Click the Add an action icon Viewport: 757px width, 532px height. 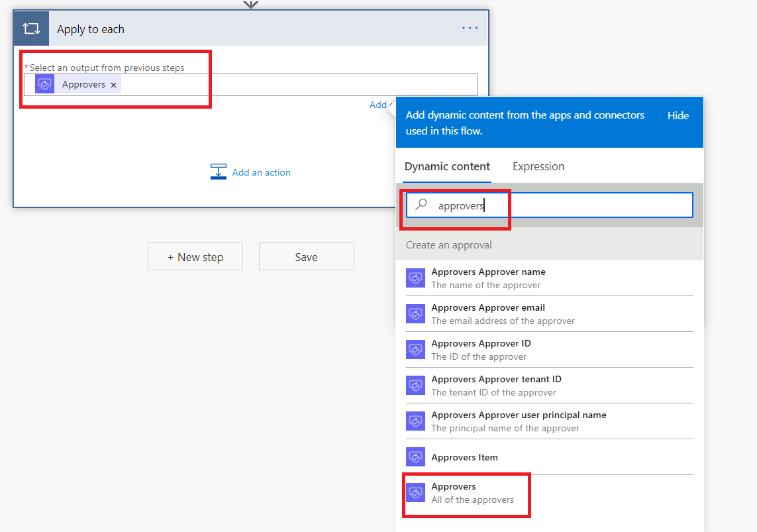click(x=218, y=172)
